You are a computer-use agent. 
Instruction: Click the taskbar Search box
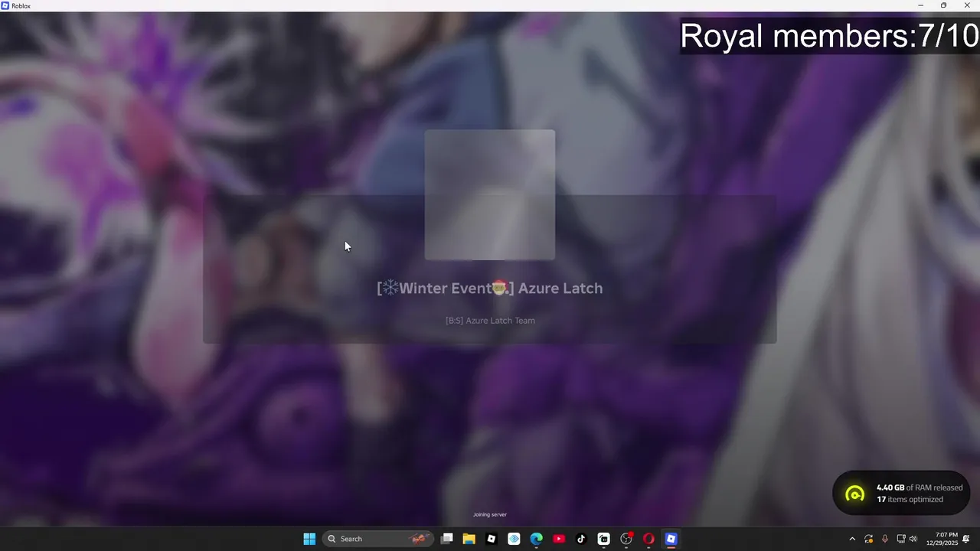tap(378, 539)
